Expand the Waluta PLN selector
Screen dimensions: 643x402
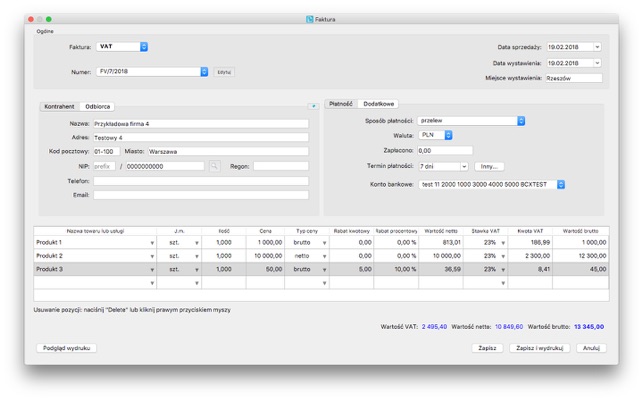pos(448,135)
